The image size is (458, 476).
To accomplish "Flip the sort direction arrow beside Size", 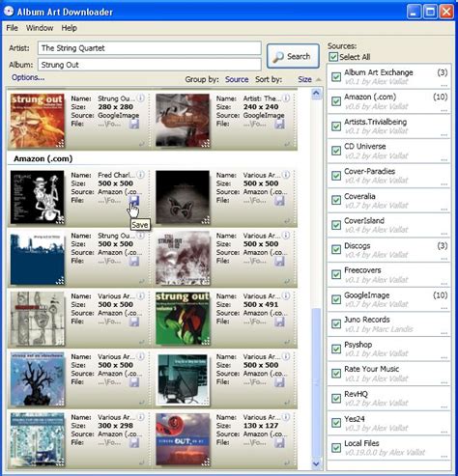I will coord(318,79).
